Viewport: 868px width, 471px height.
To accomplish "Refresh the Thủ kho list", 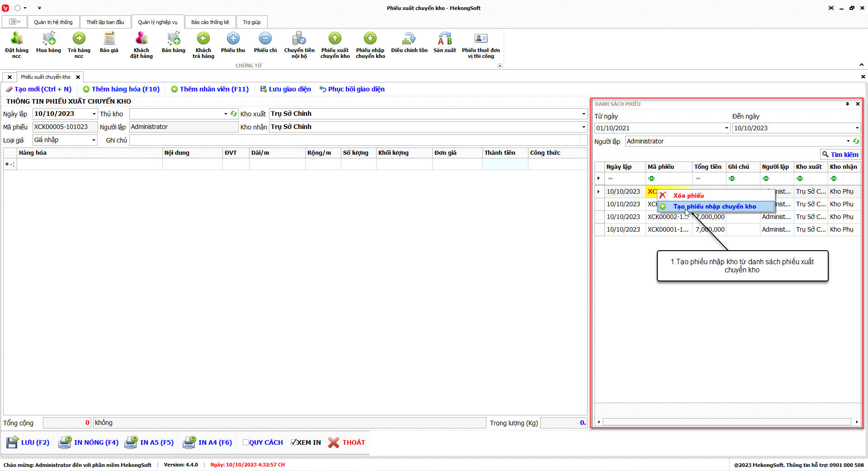I will coord(234,114).
